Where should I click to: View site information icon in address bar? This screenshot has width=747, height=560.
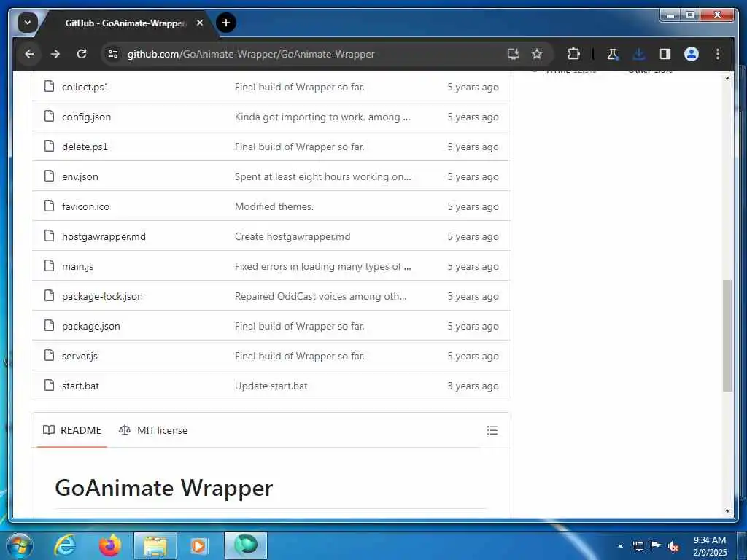(x=113, y=54)
